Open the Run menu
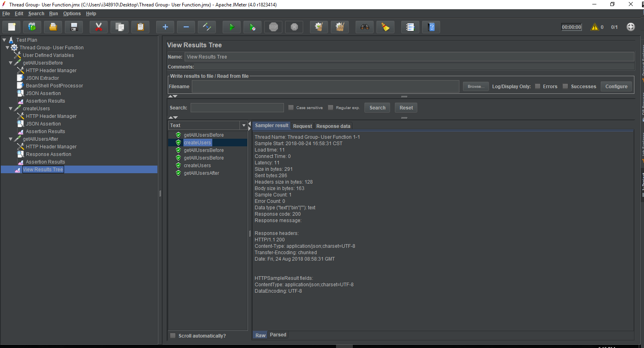Viewport: 644px width, 348px height. [53, 14]
